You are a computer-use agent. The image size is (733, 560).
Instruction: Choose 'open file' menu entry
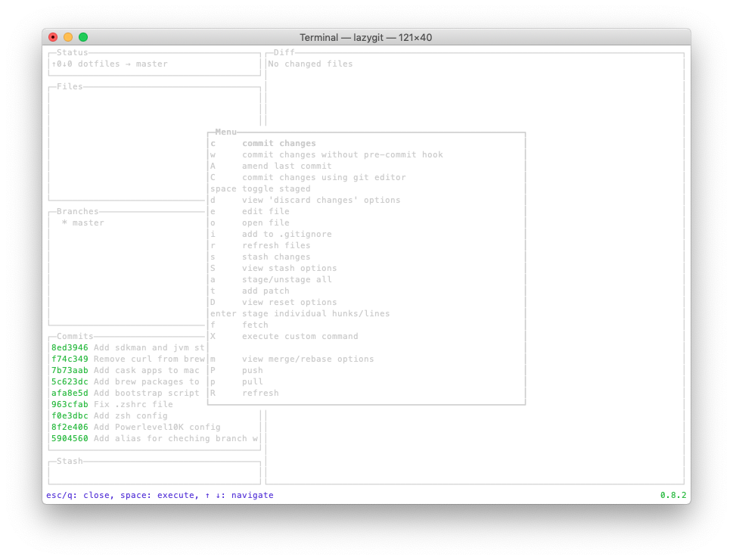[366, 222]
